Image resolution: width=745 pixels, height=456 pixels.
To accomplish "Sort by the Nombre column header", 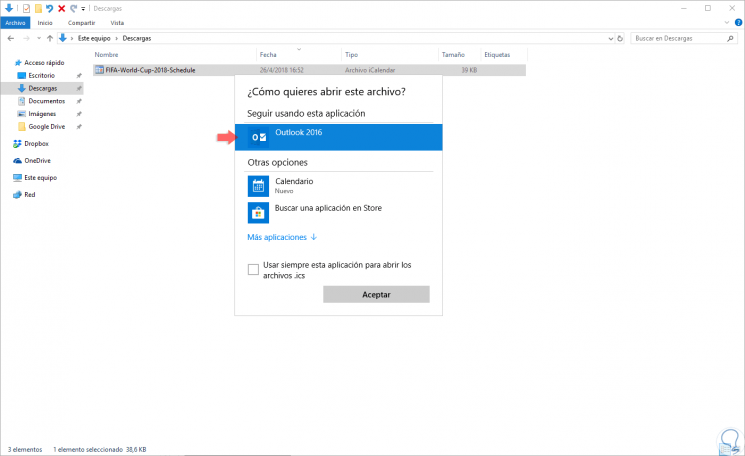I will [x=106, y=55].
